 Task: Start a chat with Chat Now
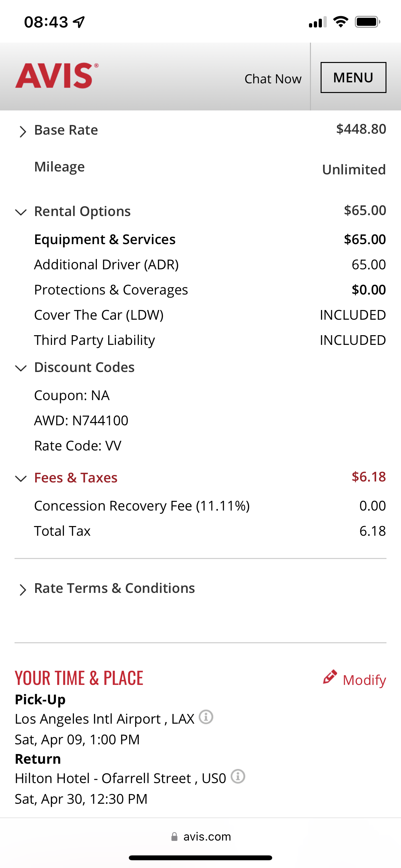point(272,79)
